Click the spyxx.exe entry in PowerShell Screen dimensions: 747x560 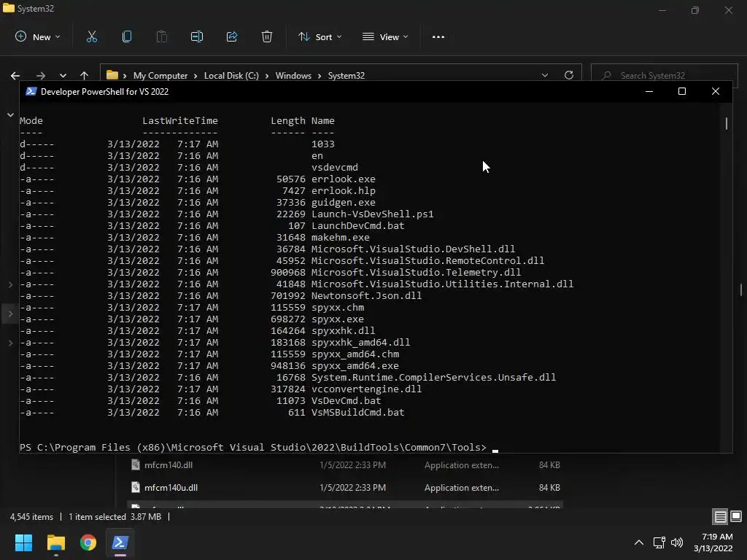[337, 319]
